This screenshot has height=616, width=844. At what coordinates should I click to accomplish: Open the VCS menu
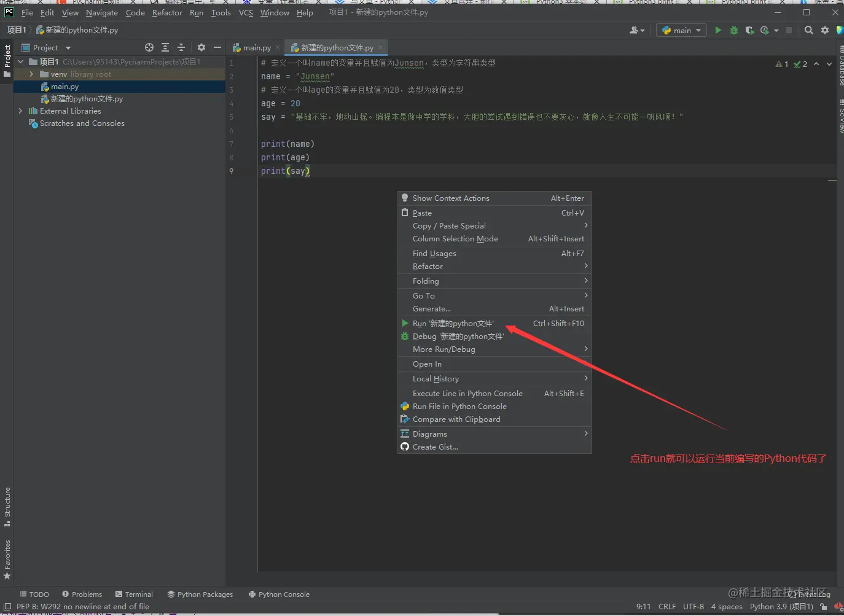pos(246,12)
